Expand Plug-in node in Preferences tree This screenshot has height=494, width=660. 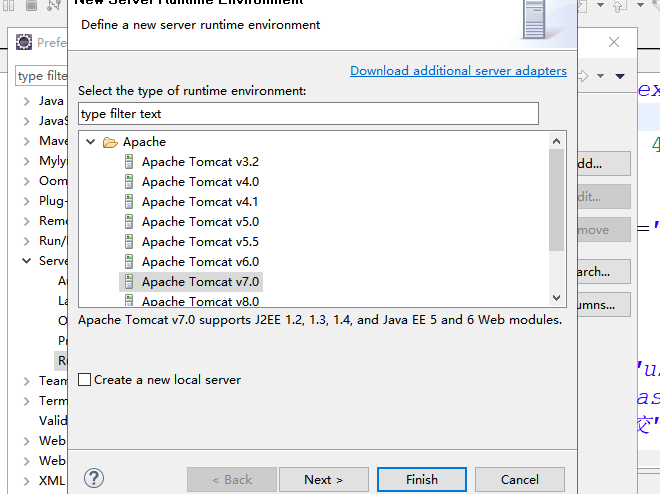(x=27, y=201)
